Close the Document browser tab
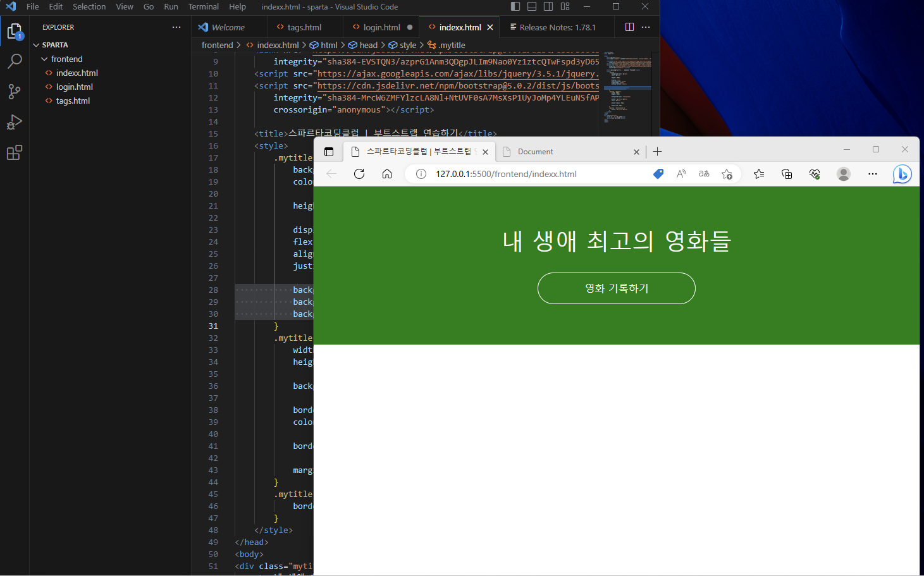This screenshot has height=576, width=924. pos(636,152)
